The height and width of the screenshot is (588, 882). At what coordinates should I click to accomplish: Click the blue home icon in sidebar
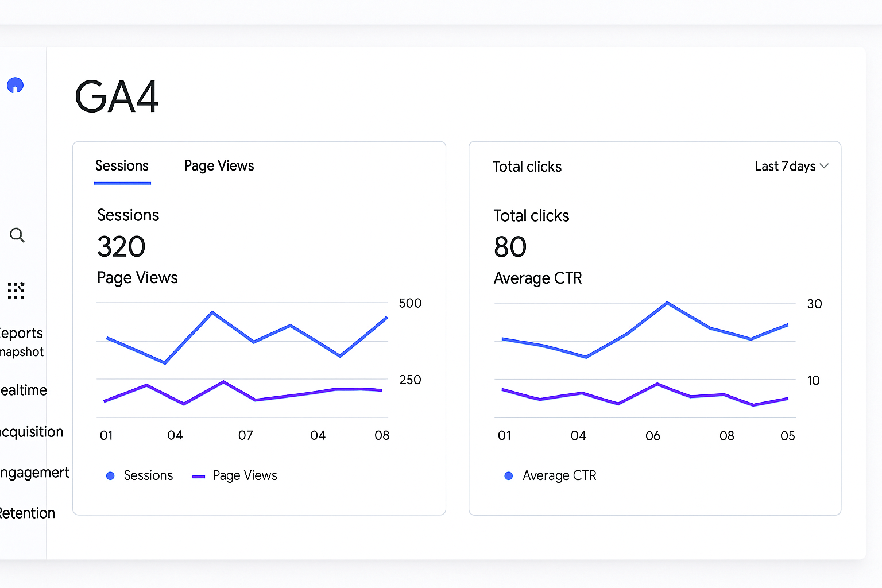(x=15, y=86)
